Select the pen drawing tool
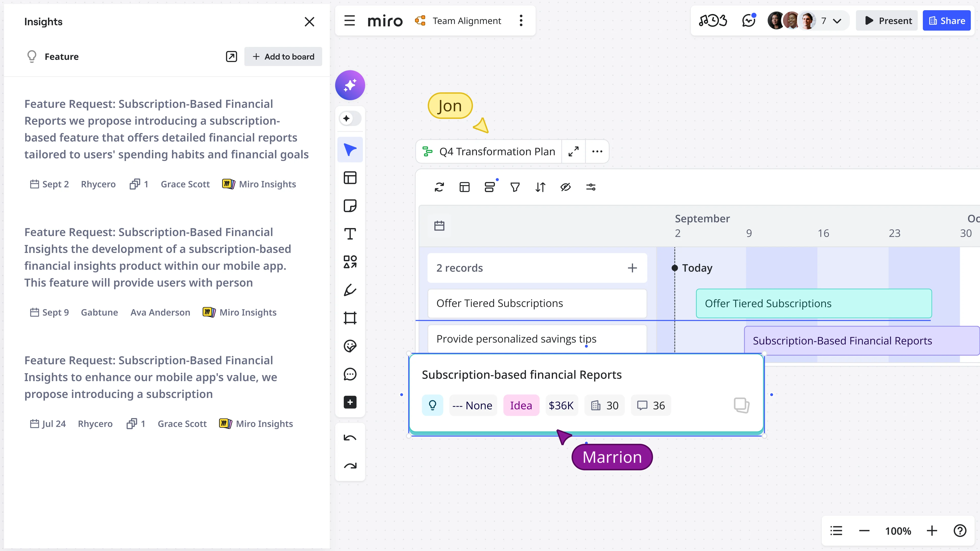The image size is (980, 551). click(350, 290)
